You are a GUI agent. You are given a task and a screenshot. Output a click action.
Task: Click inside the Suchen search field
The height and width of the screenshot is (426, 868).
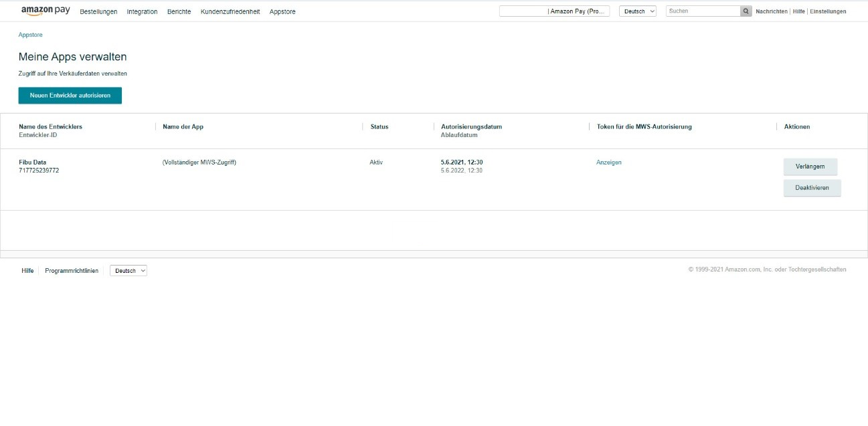point(702,11)
